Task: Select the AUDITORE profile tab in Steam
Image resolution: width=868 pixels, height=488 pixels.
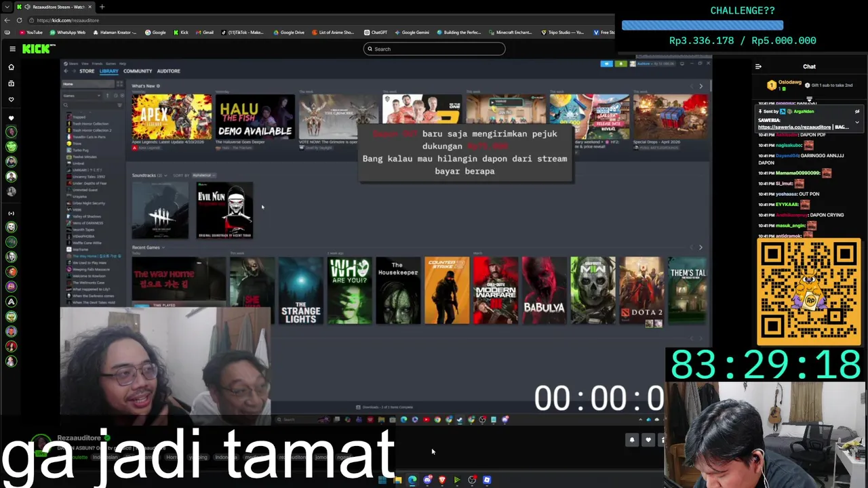Action: tap(169, 71)
